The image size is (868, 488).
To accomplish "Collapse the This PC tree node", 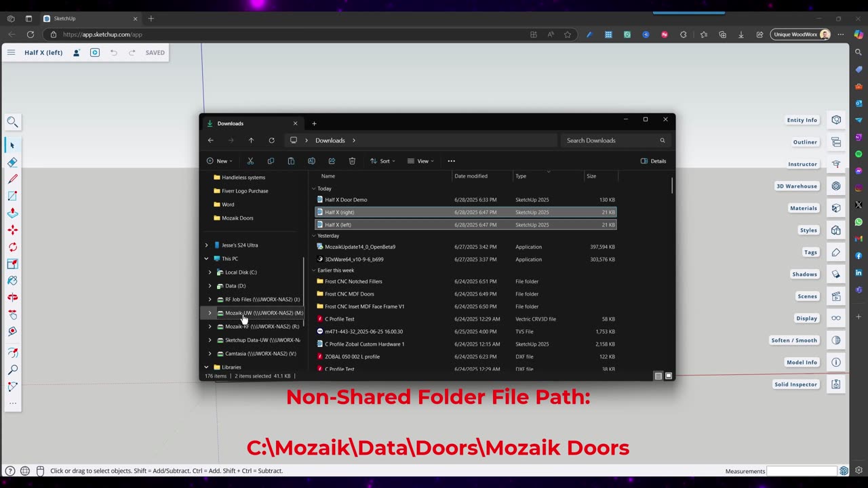I will pyautogui.click(x=207, y=259).
